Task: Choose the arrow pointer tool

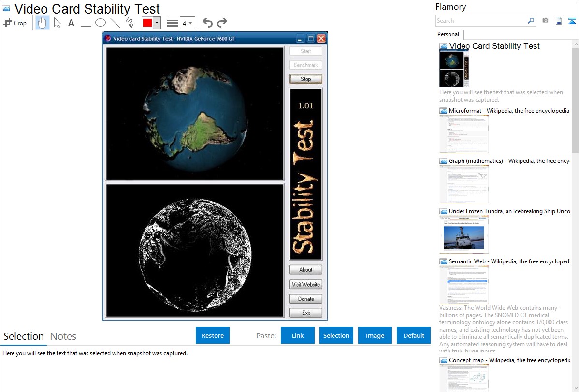Action: (x=57, y=23)
